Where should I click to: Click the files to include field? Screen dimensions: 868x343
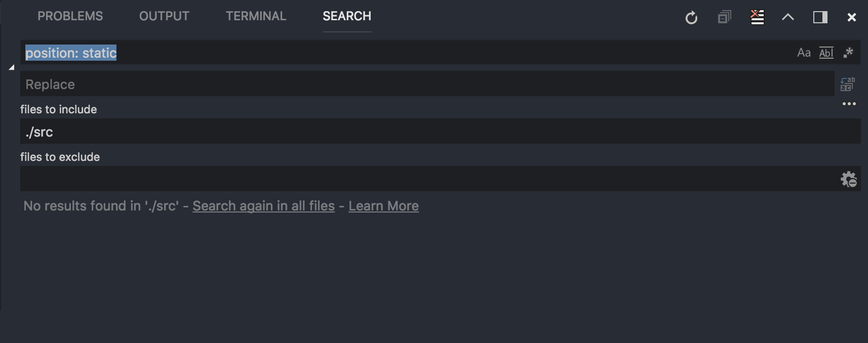point(304,131)
